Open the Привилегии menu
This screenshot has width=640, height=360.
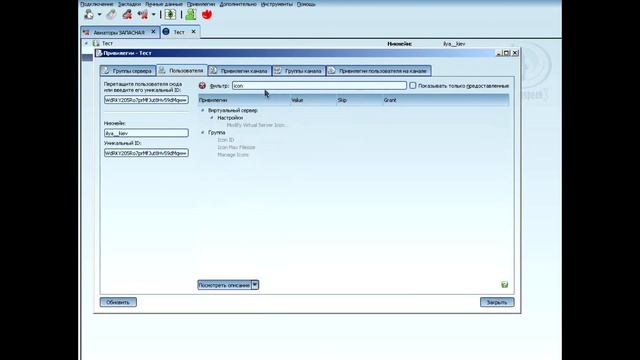[201, 4]
